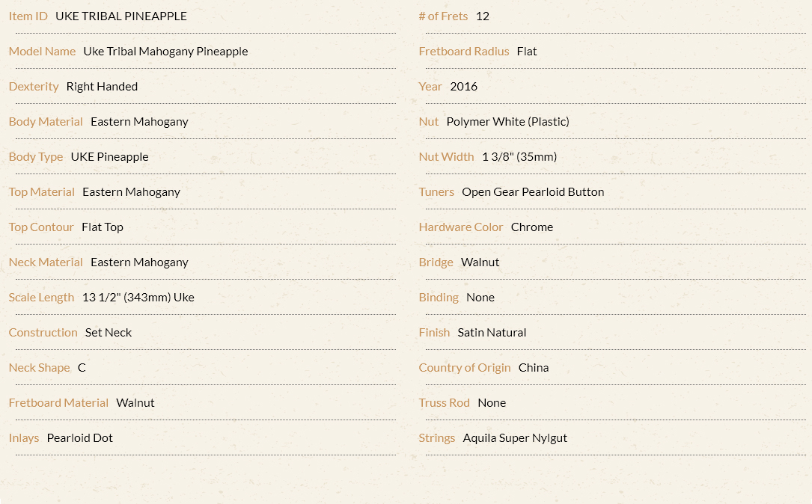Image resolution: width=812 pixels, height=504 pixels.
Task: Click the Top Contour label
Action: click(x=41, y=227)
